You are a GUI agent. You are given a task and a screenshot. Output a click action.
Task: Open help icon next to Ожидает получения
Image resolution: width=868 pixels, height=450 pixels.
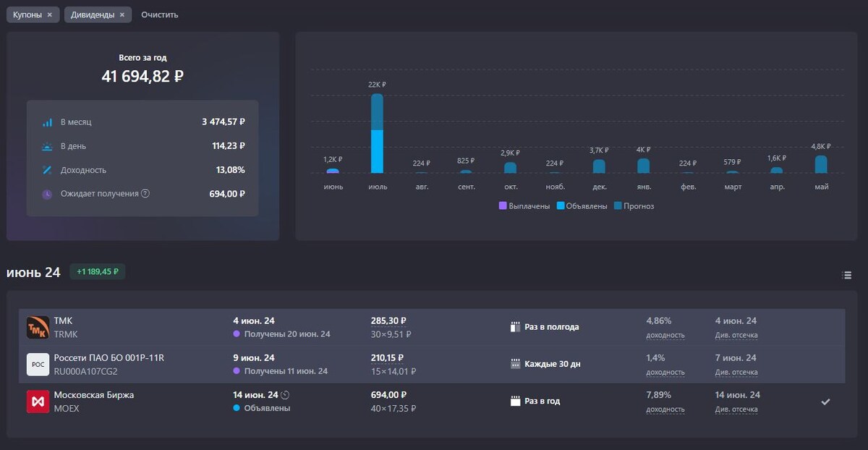coord(145,194)
